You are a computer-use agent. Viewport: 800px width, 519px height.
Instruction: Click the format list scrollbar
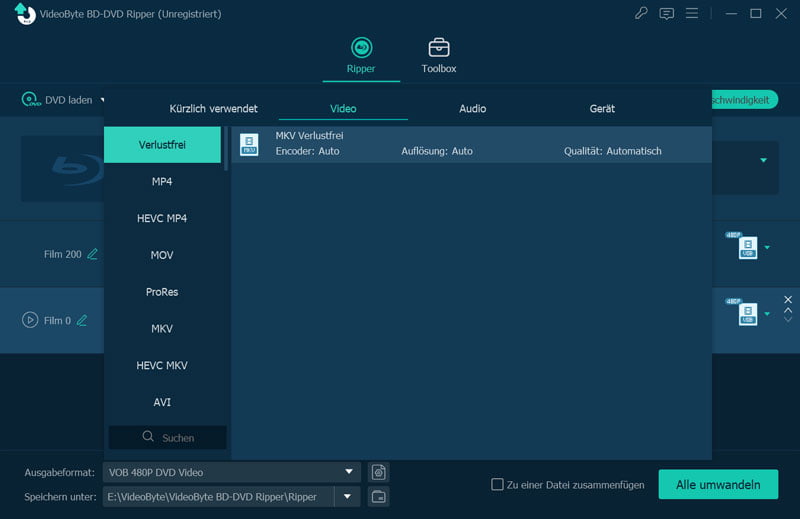coord(225,149)
